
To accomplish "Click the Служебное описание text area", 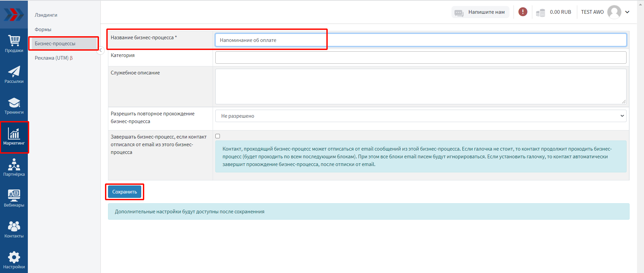I will (x=421, y=87).
